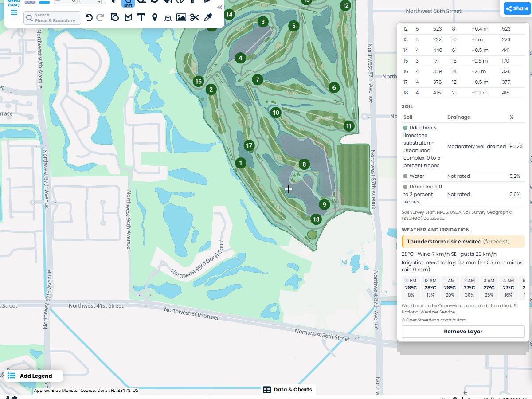Click the '© OpenStreetMap contributors' text

pyautogui.click(x=434, y=320)
